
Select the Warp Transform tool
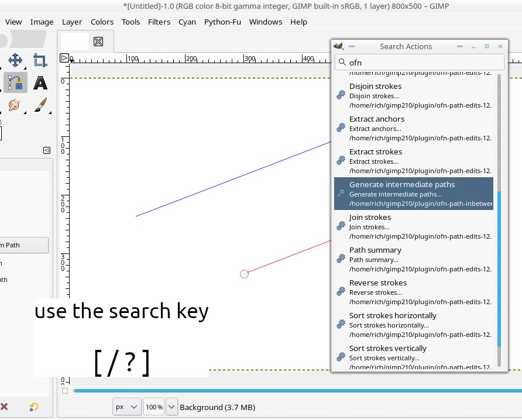tap(15, 105)
